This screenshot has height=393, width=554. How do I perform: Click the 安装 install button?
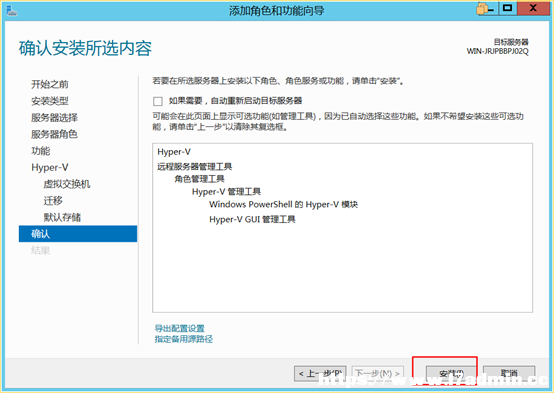451,373
